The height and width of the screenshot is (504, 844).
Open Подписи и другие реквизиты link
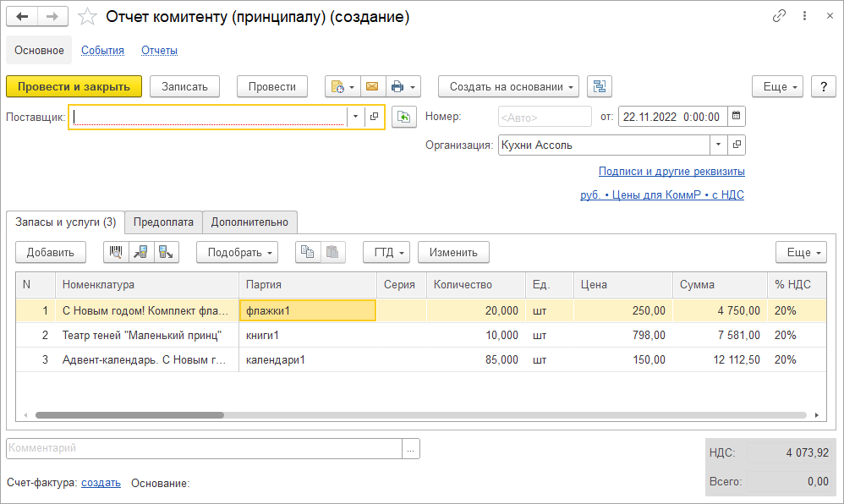tap(671, 171)
